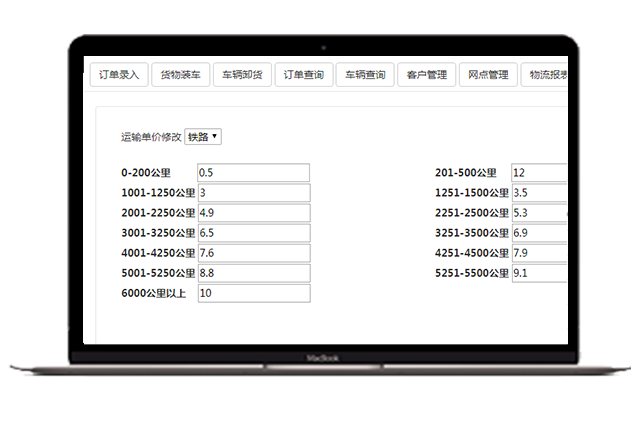Select the 2001-2250公里 price field
Image resolution: width=640 pixels, height=425 pixels.
coord(253,213)
